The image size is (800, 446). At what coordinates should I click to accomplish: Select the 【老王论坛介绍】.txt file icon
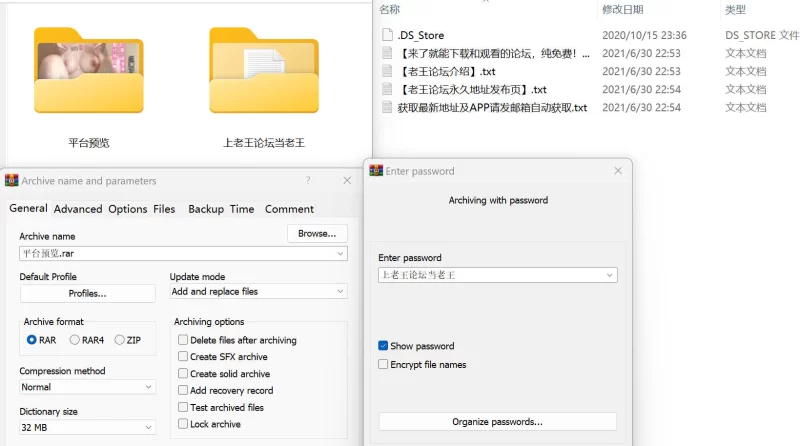coord(387,71)
